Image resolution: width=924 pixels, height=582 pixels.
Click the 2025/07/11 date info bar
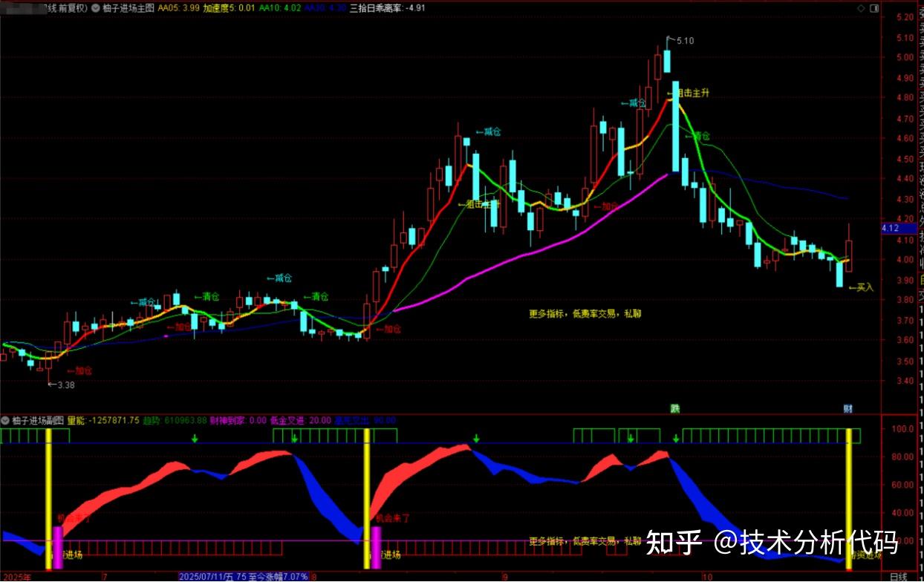244,577
